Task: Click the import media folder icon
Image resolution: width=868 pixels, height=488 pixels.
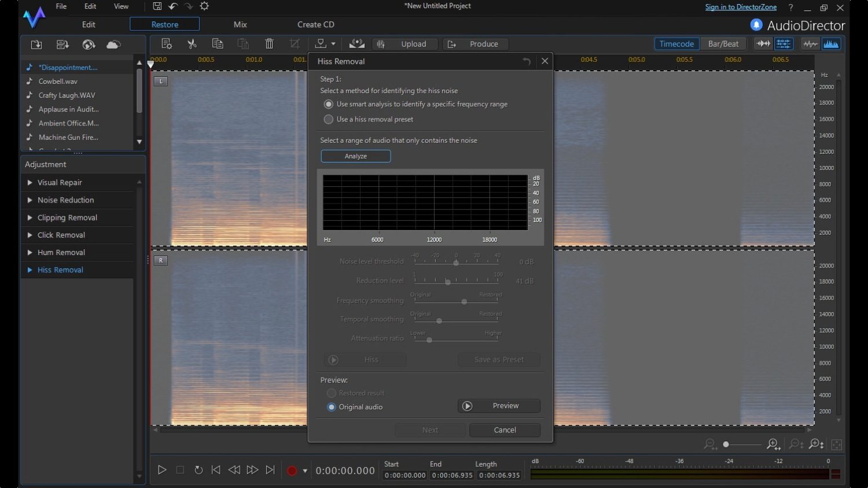Action: (x=36, y=45)
